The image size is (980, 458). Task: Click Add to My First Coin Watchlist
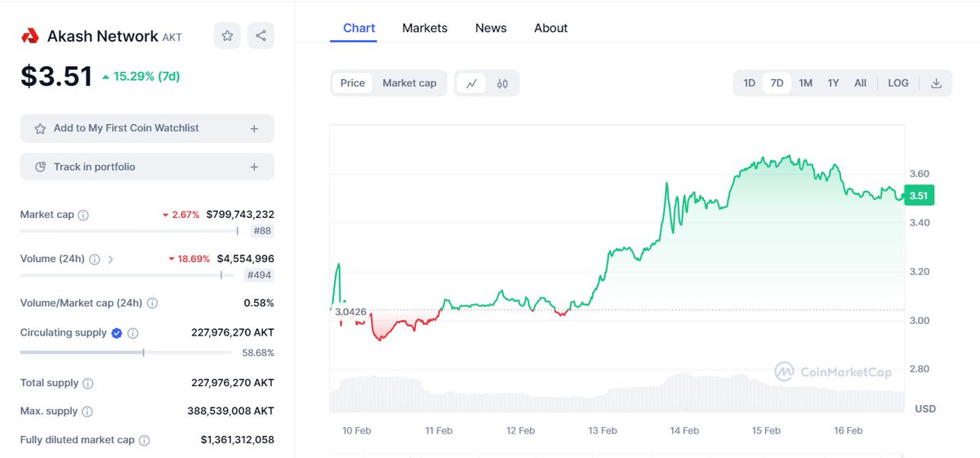[147, 129]
